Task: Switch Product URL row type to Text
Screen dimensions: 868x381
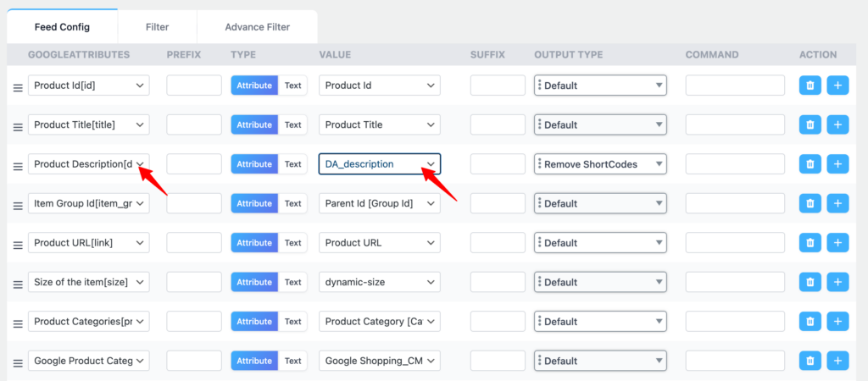Action: [292, 243]
